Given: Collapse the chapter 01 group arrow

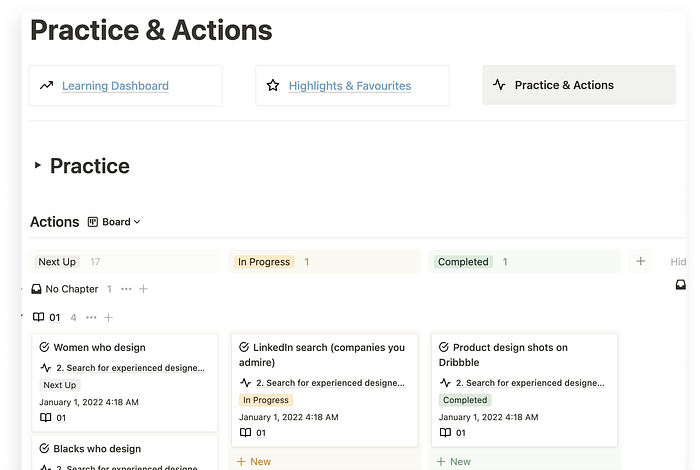Looking at the screenshot, I should 22,316.
